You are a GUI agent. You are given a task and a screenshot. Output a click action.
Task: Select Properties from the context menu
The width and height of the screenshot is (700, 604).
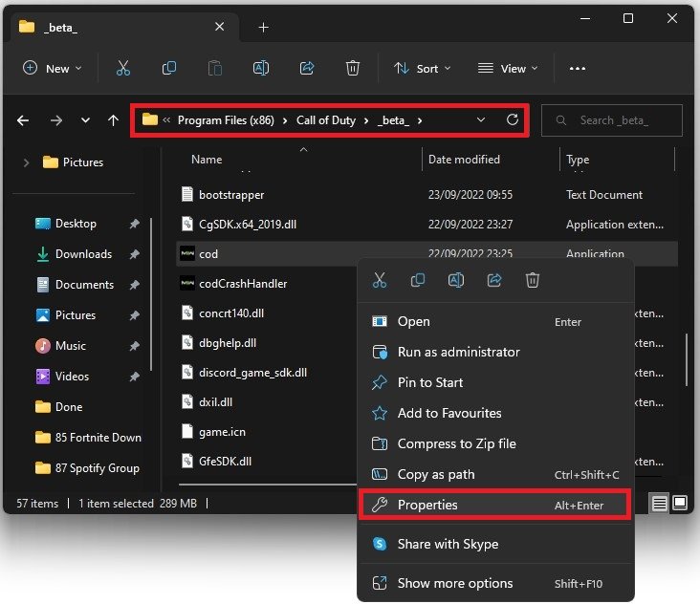pos(427,505)
